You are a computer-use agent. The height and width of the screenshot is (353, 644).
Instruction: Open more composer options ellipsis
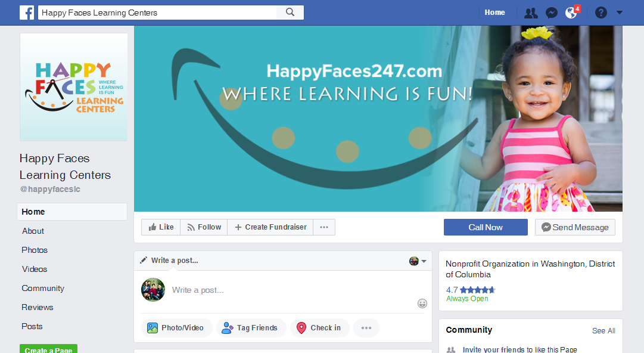click(366, 328)
